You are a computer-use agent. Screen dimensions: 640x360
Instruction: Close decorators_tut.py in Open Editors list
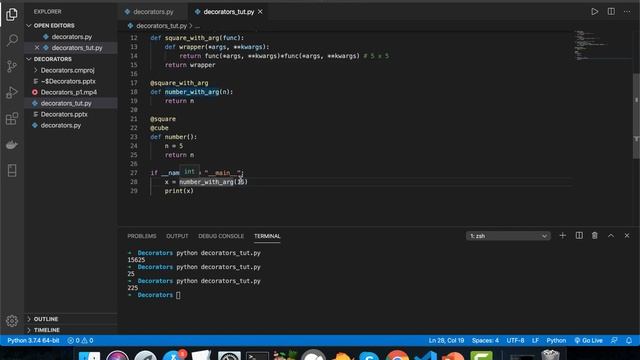pyautogui.click(x=37, y=48)
